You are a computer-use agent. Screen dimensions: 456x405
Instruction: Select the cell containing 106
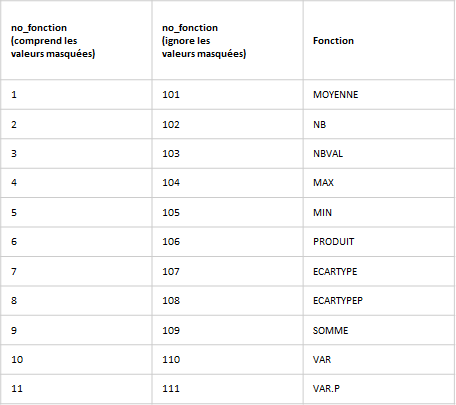click(x=227, y=242)
